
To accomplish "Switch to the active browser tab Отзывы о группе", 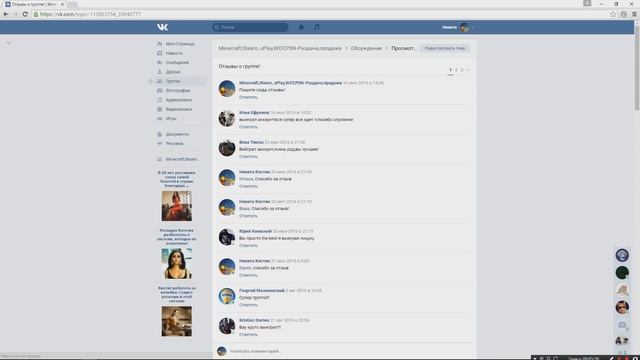I will [34, 4].
